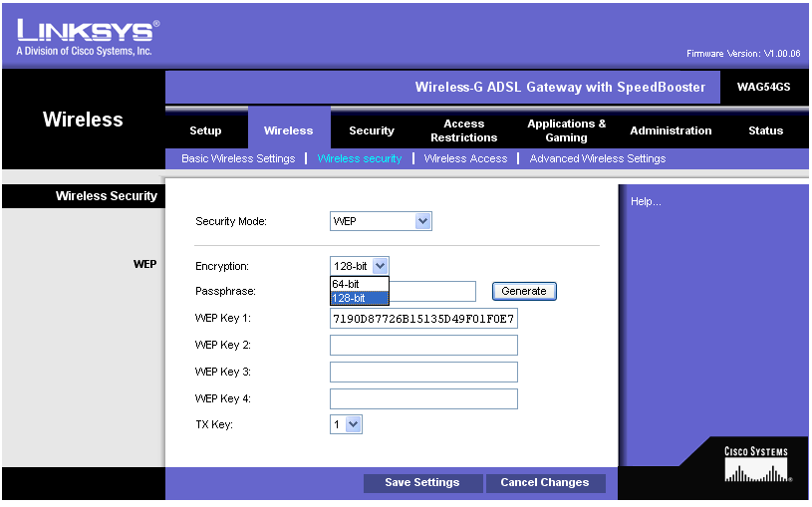The height and width of the screenshot is (507, 812).
Task: Click into the WEP Key 4 field
Action: click(423, 398)
